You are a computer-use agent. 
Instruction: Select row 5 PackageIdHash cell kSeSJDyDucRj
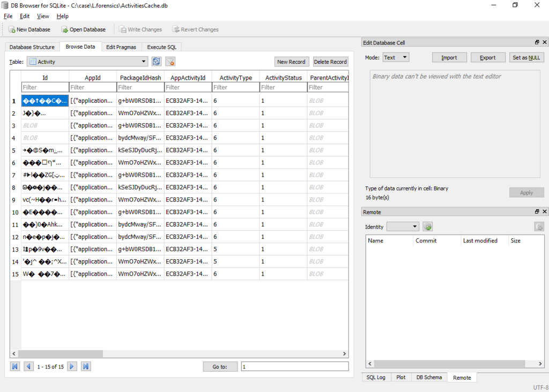140,150
